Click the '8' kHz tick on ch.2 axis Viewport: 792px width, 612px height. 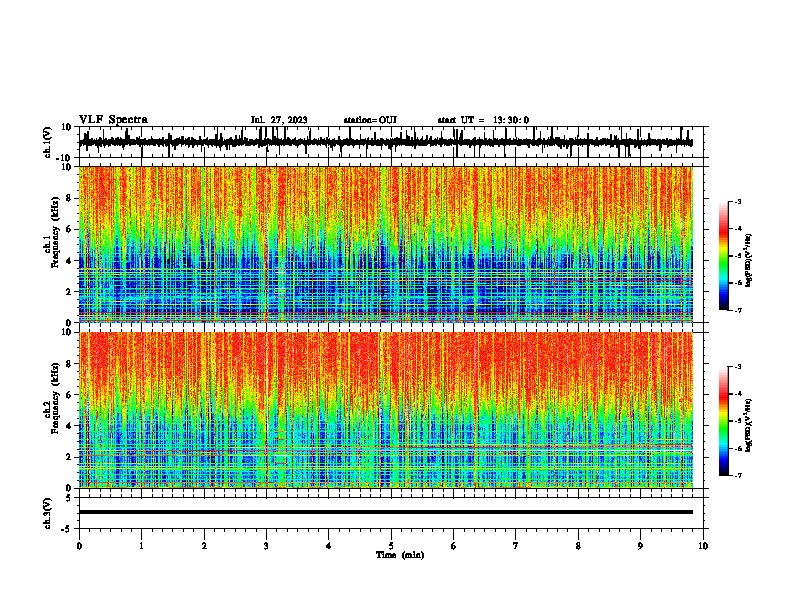[x=70, y=364]
